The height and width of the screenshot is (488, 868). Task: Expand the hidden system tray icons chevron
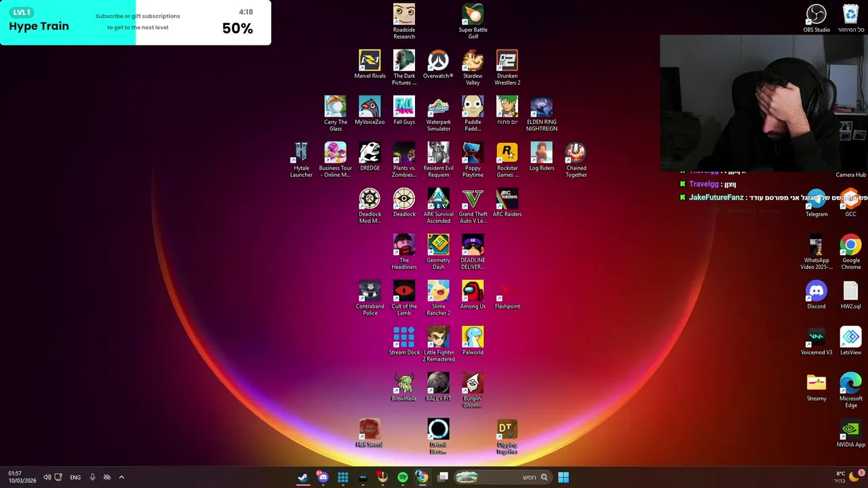(x=121, y=477)
